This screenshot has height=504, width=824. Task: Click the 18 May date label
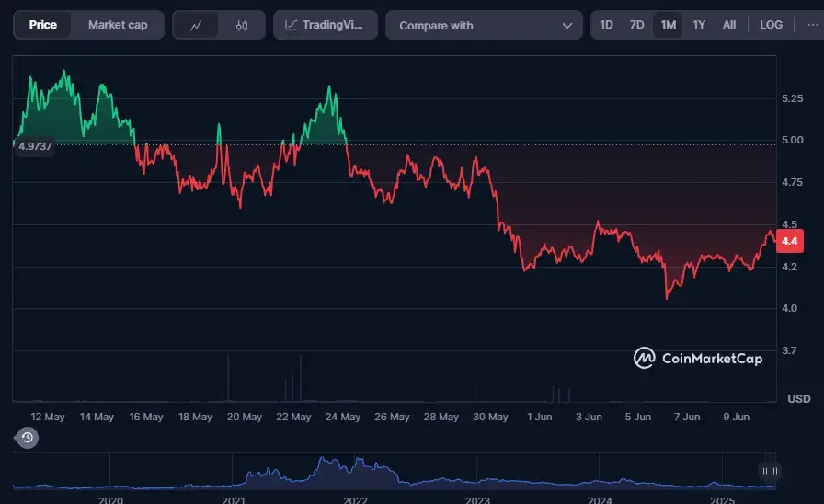tap(195, 417)
